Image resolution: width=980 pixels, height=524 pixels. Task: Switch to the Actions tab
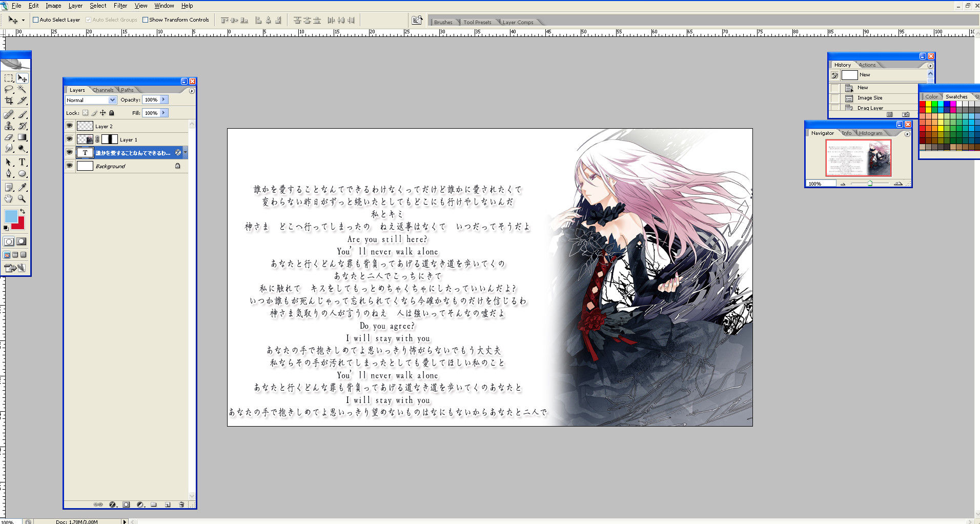coord(867,65)
